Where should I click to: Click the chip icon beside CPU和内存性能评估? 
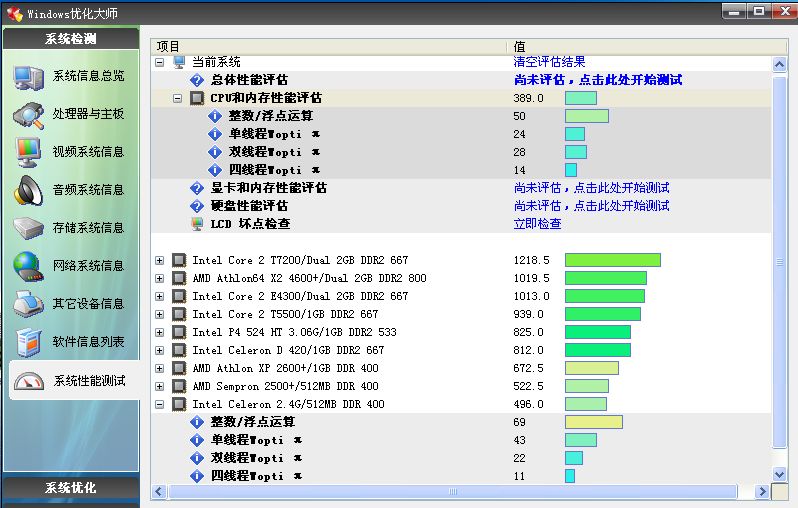[x=197, y=98]
